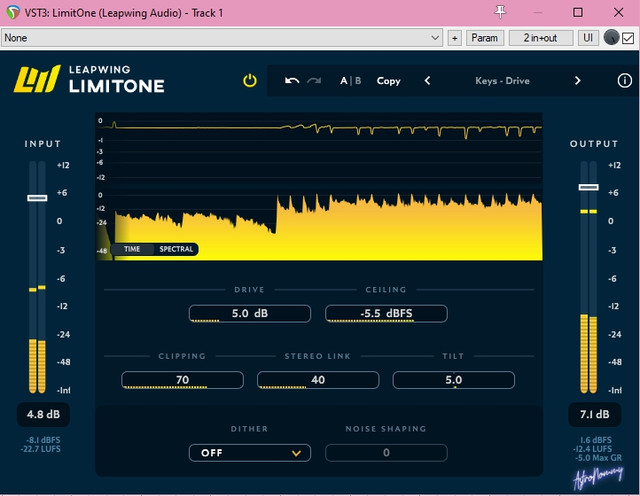The image size is (640, 496).
Task: Close the LimitOne plugin window
Action: coord(618,12)
